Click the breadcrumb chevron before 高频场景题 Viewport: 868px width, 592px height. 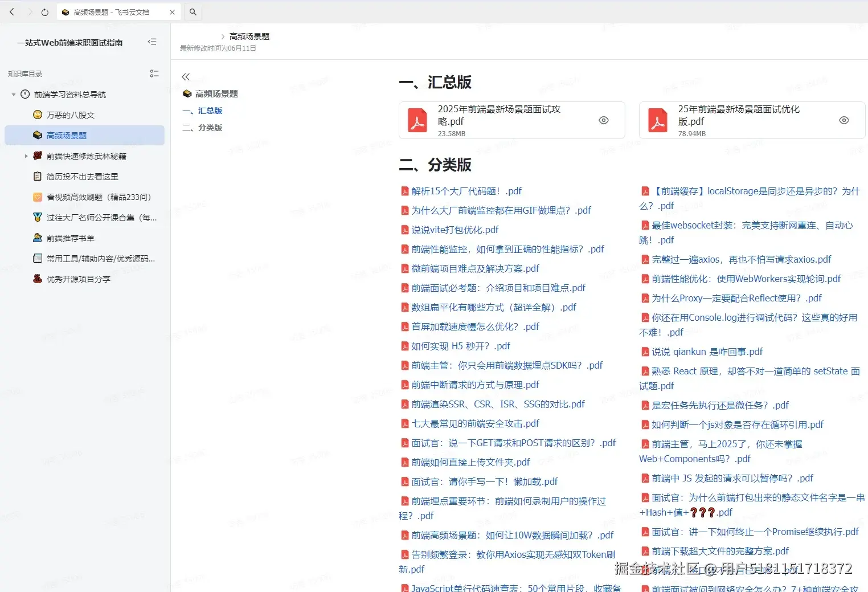222,36
